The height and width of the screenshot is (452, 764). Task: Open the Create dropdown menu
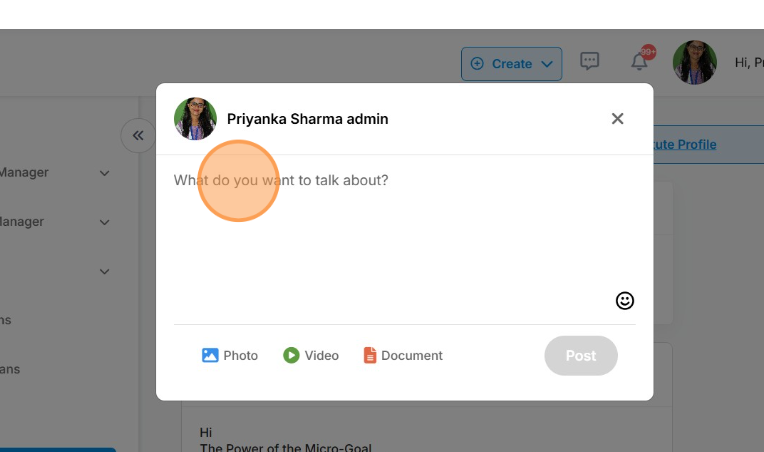[x=511, y=63]
